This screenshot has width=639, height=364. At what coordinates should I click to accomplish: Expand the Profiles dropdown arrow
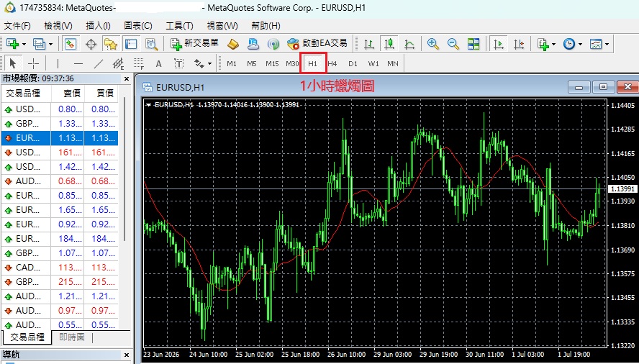(x=50, y=44)
